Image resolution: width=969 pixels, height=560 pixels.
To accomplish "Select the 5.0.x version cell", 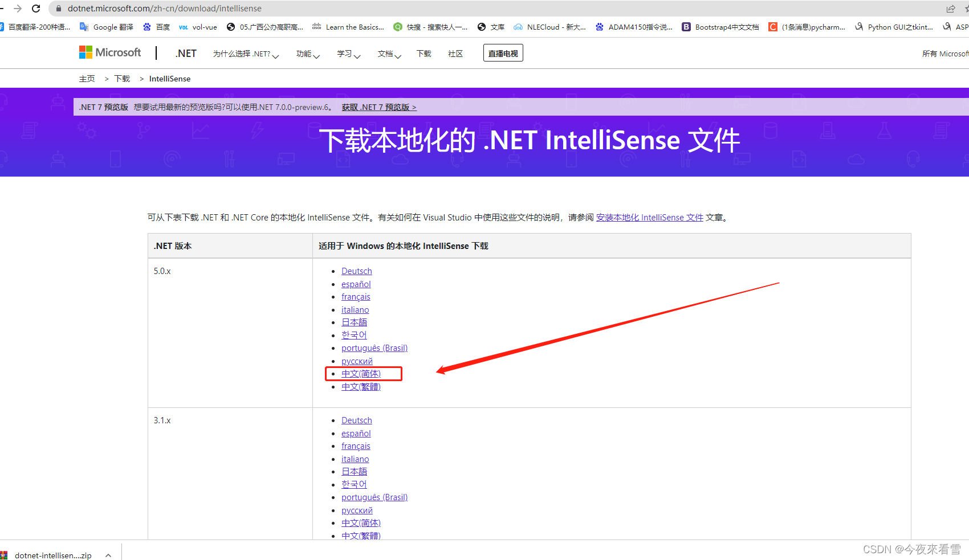I will tap(230, 333).
